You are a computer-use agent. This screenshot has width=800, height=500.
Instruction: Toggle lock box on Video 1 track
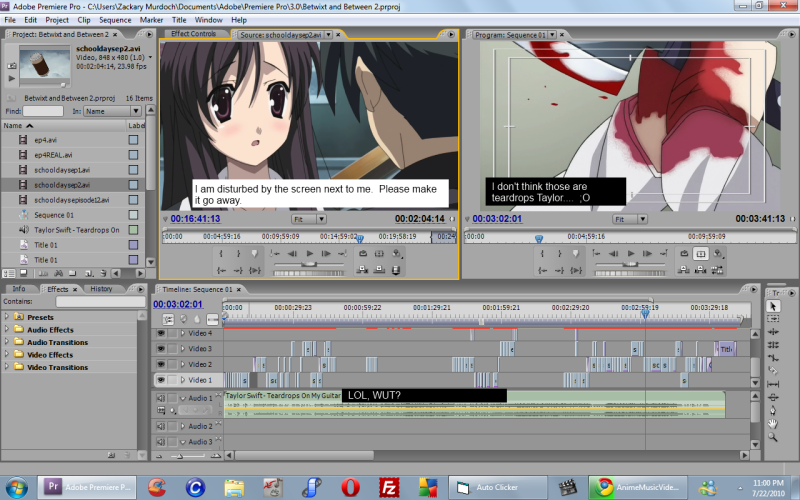click(173, 380)
